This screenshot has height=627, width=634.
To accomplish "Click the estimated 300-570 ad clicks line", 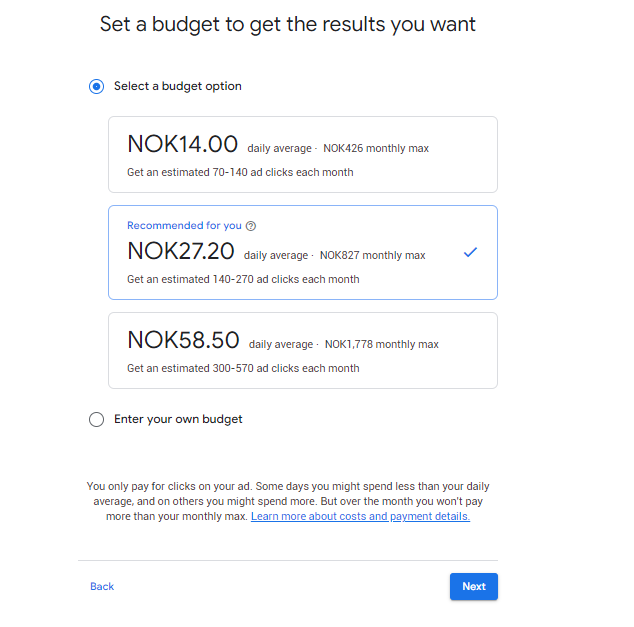I will tap(243, 368).
